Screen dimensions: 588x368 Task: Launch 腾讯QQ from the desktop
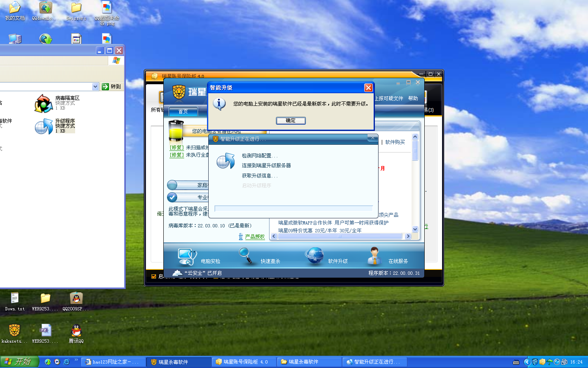pos(76,334)
